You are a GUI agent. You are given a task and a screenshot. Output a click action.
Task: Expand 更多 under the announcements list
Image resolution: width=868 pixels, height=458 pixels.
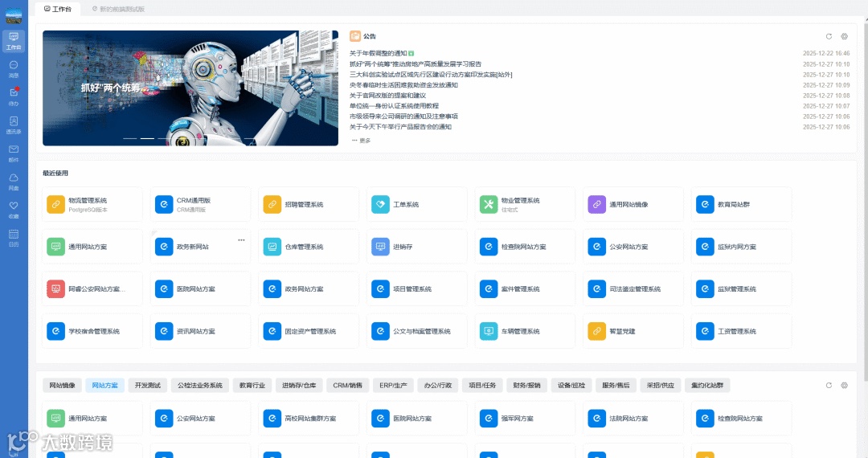click(x=362, y=141)
